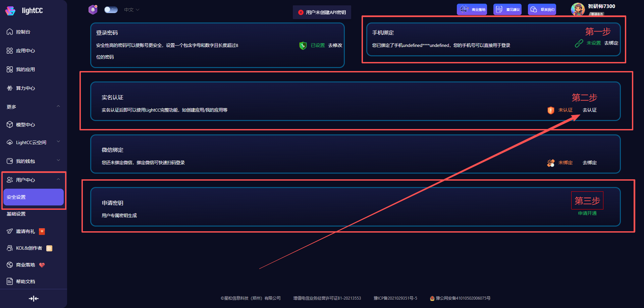Screen dimensions: 644x308
Task: Click the user avatar picture
Action: coord(578,9)
